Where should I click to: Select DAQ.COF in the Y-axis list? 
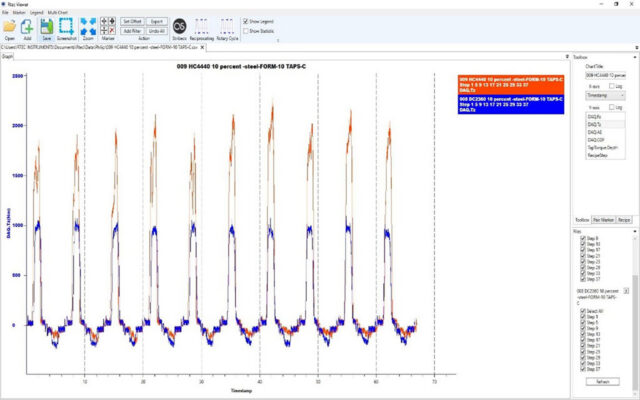click(x=605, y=140)
